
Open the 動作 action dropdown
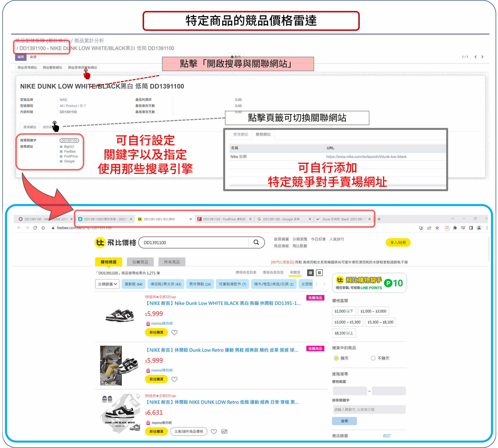236,57
